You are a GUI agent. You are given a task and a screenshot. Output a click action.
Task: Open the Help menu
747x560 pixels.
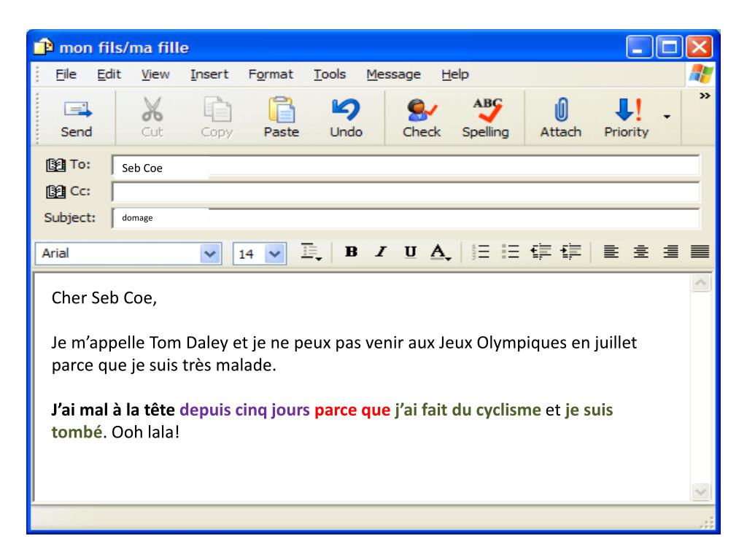[455, 74]
